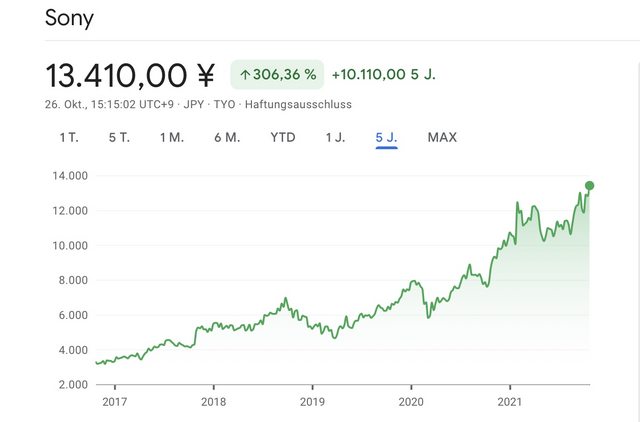The width and height of the screenshot is (640, 422).
Task: Click the 2021 x-axis tick label
Action: coord(509,402)
